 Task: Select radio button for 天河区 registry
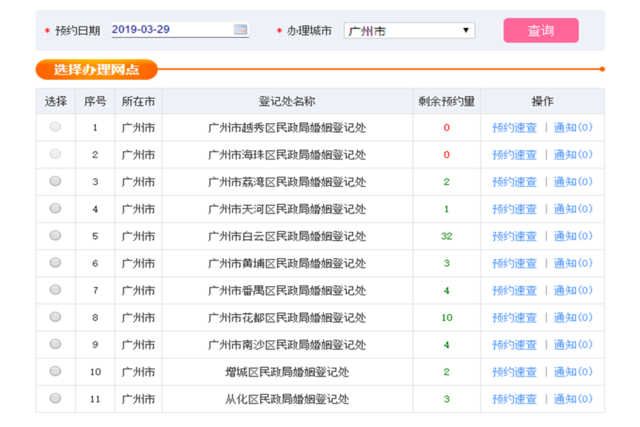click(55, 208)
